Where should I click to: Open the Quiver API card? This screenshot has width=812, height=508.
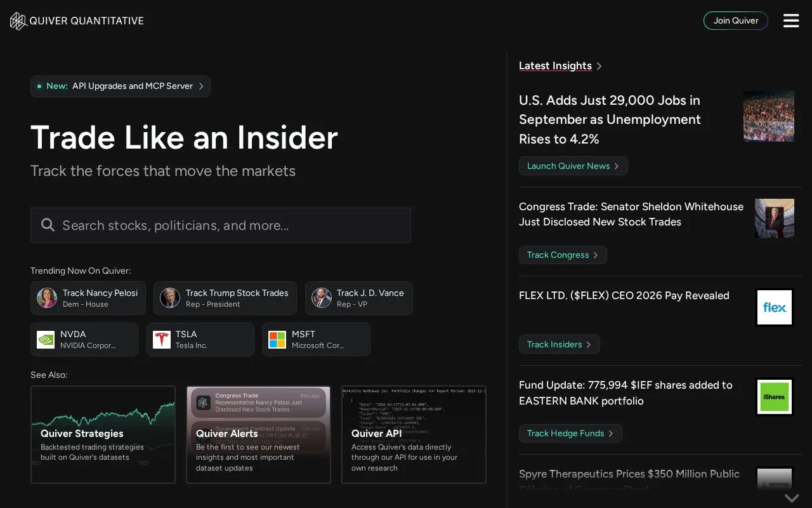coord(414,434)
